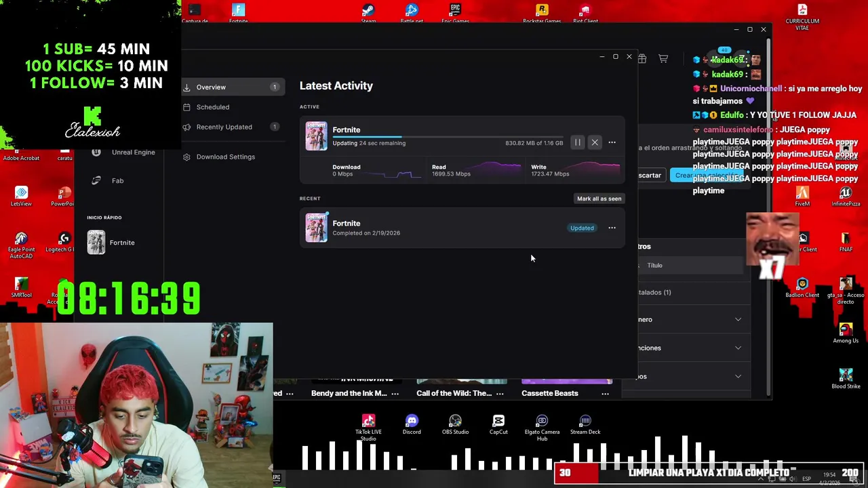Open Epic Games desktop shortcut

pos(455,13)
